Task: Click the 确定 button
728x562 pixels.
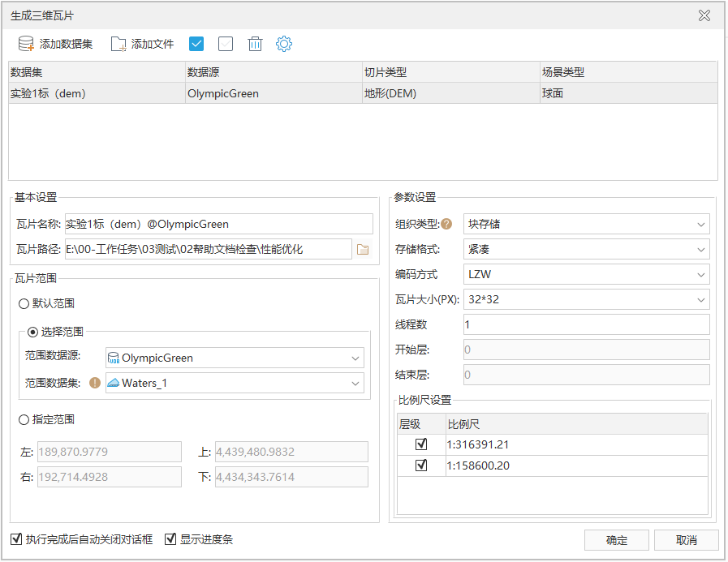Action: (x=616, y=540)
